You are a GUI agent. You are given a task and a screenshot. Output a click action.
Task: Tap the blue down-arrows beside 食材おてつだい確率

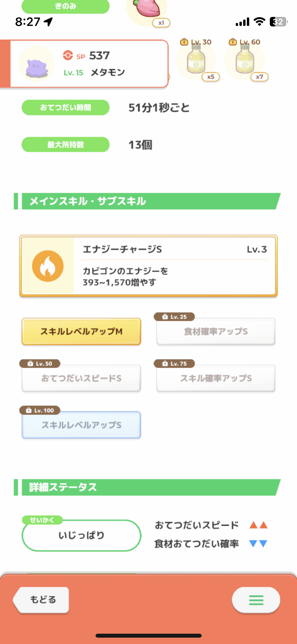(258, 544)
